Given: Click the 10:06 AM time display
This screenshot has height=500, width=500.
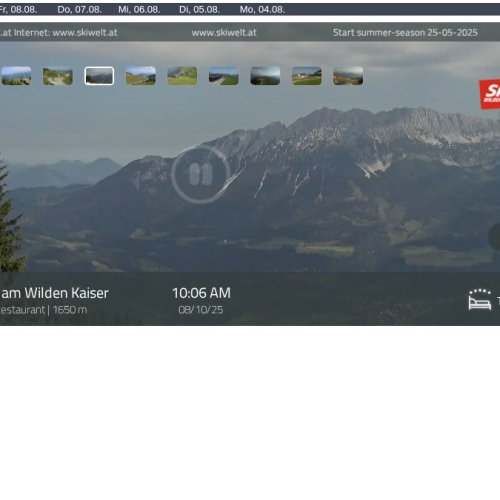Looking at the screenshot, I should [x=201, y=293].
